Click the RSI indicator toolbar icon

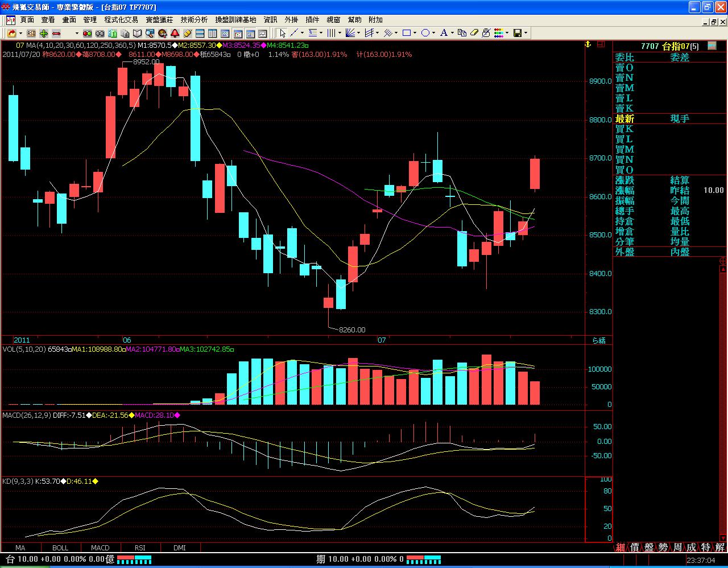coord(31,33)
